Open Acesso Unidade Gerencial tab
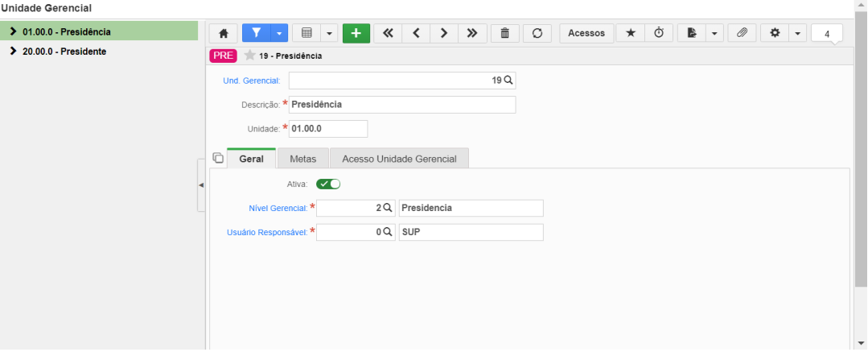Screen dimensions: 868x352 click(399, 159)
